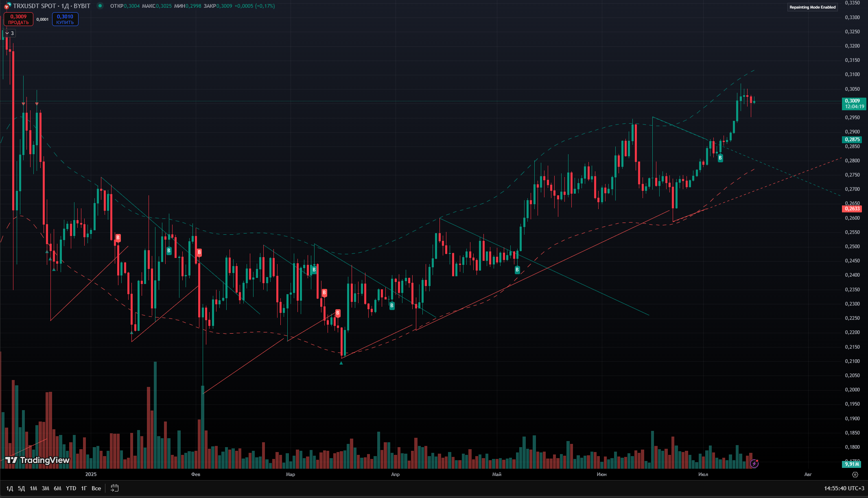Click the red ПРОДАТЬ sell button

pyautogui.click(x=18, y=19)
